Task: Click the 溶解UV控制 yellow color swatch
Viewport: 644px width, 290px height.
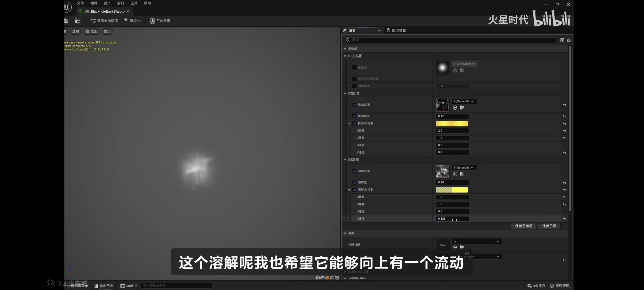Action: pyautogui.click(x=452, y=190)
